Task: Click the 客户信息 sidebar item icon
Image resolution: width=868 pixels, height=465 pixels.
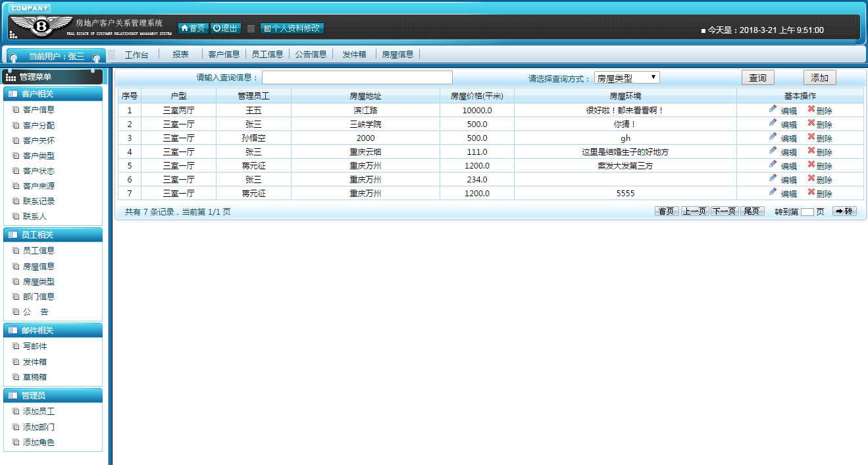Action: coord(16,110)
